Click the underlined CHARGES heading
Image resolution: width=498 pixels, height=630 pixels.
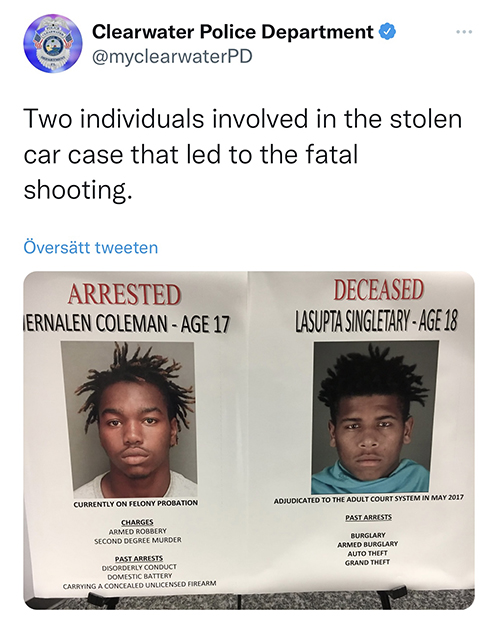click(137, 522)
